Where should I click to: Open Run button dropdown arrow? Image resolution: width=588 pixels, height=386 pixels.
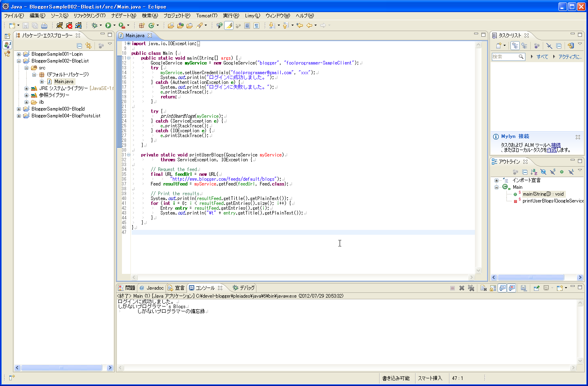click(x=114, y=25)
